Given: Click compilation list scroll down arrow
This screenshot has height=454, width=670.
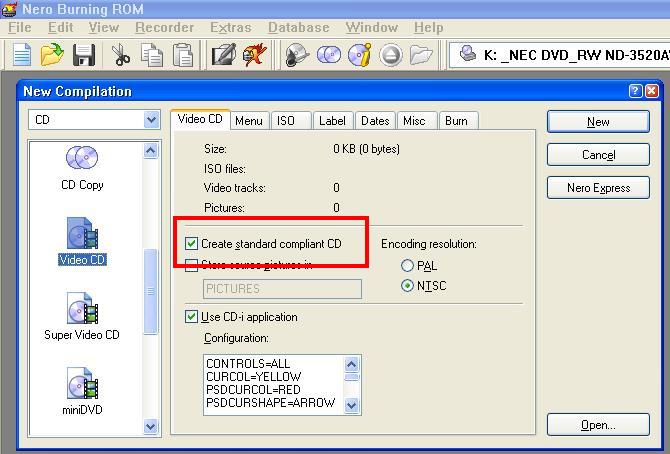Looking at the screenshot, I should [150, 426].
